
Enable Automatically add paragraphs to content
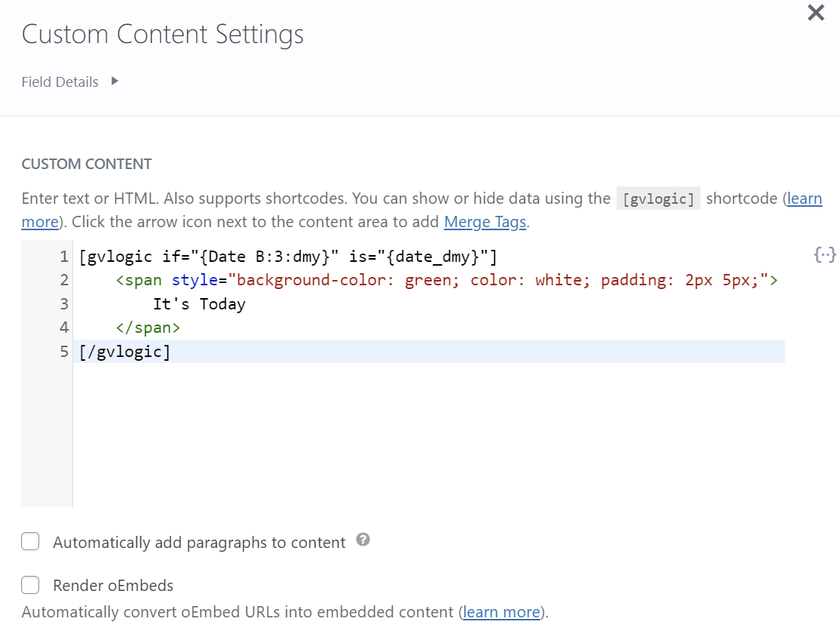click(30, 541)
